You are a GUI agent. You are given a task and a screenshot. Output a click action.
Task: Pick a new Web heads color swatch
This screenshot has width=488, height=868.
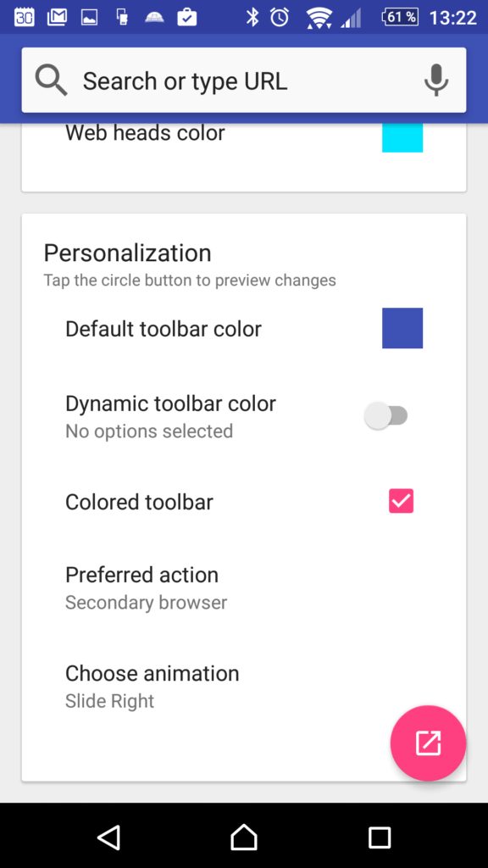[x=402, y=136]
